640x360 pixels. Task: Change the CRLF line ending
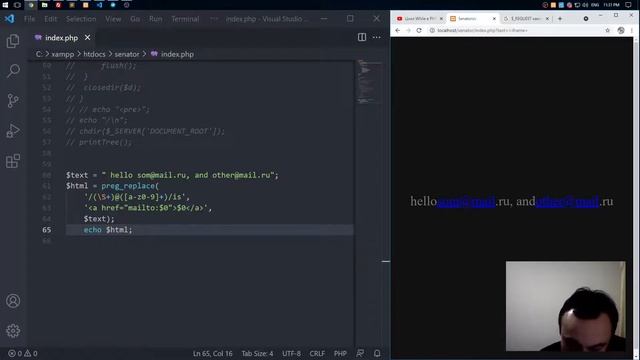[x=317, y=353]
